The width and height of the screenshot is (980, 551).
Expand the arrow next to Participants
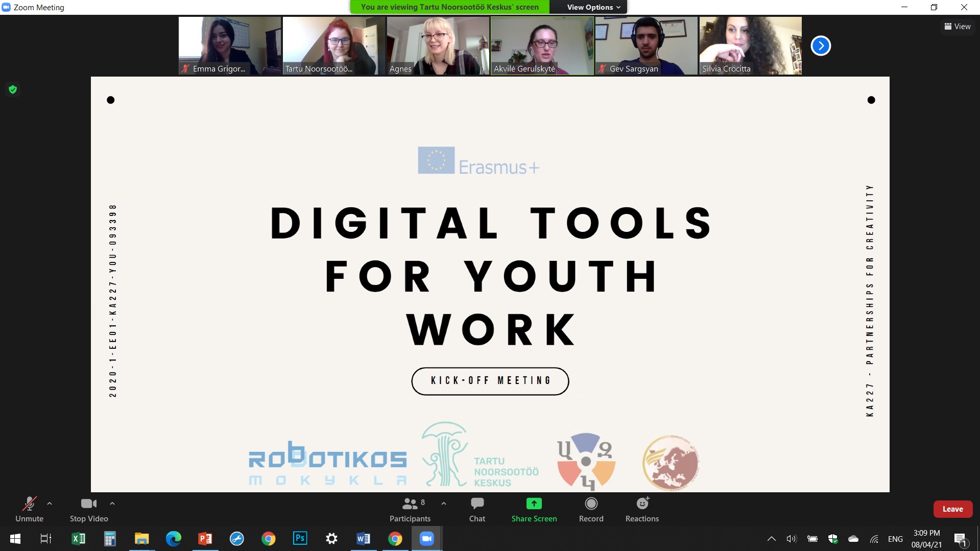coord(444,504)
